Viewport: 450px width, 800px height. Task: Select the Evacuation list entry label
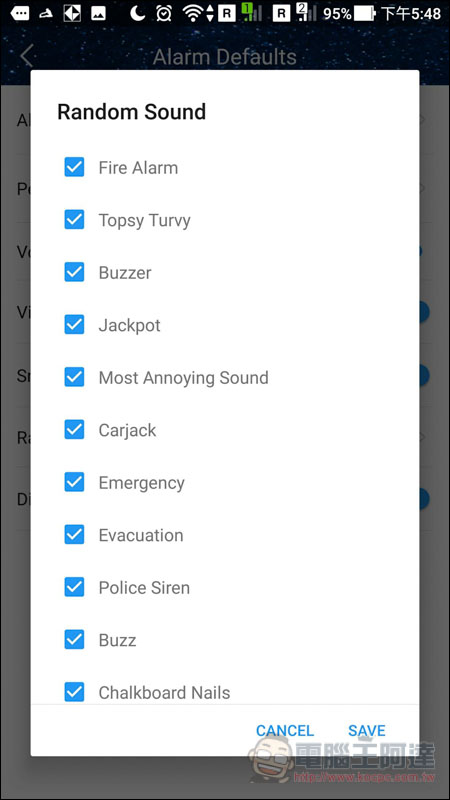coord(141,535)
